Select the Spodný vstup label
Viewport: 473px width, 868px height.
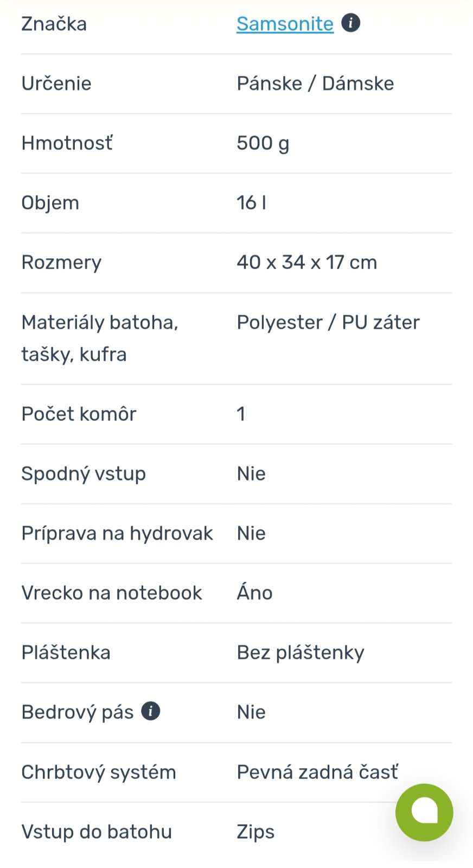point(84,474)
